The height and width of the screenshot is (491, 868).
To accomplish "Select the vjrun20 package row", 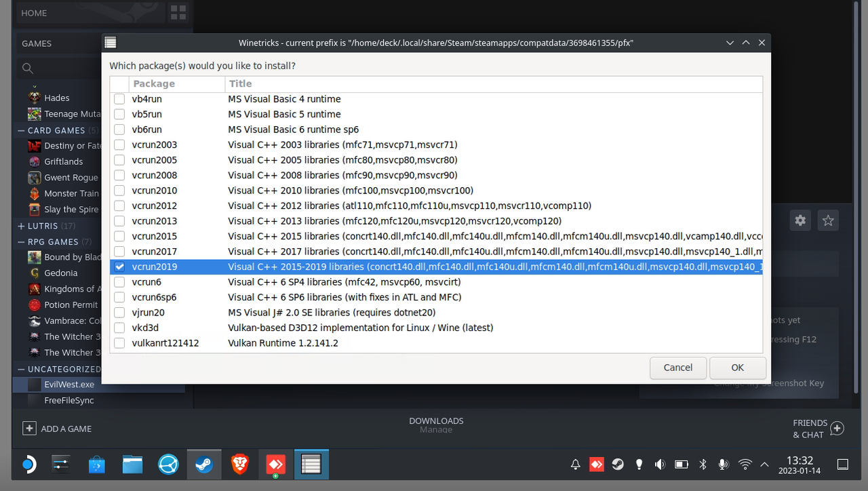I will [436, 313].
